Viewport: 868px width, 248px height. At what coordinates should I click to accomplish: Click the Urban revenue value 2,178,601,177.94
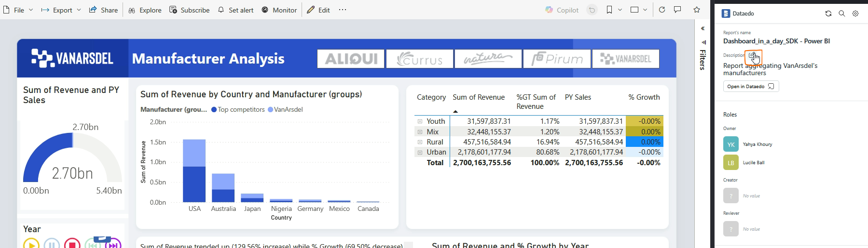point(484,152)
